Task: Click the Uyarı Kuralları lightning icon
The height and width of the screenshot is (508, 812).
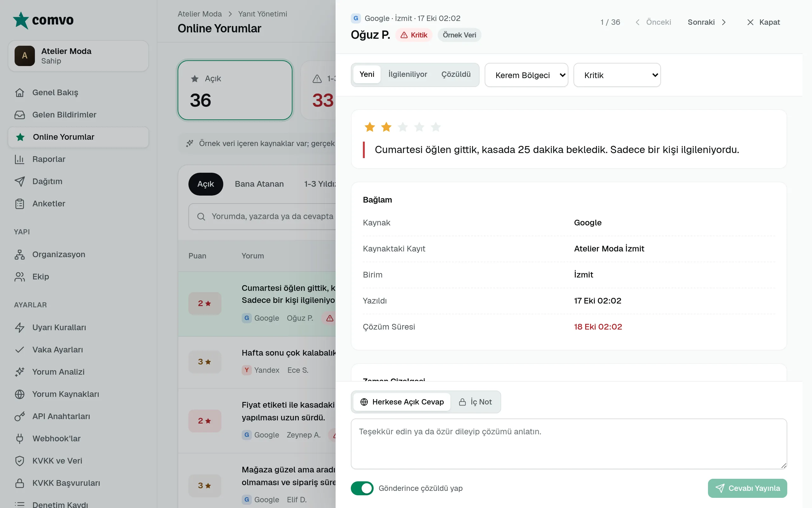Action: pos(20,327)
